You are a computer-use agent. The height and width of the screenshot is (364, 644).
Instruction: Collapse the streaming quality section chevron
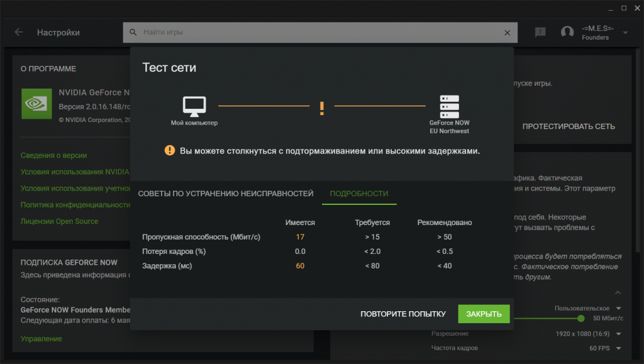point(618,293)
